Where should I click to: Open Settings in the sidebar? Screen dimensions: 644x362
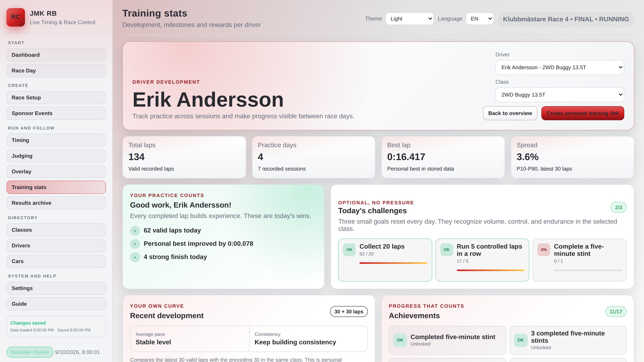(56, 288)
